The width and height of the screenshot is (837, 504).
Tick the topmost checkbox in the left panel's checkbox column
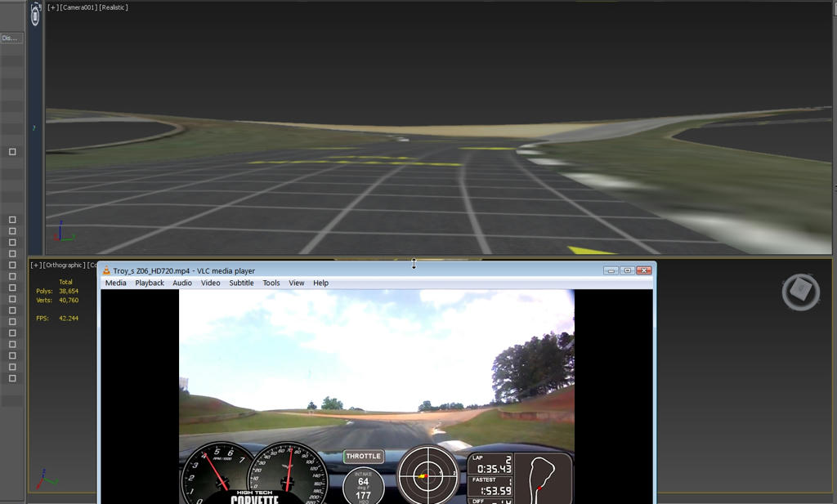[x=12, y=220]
